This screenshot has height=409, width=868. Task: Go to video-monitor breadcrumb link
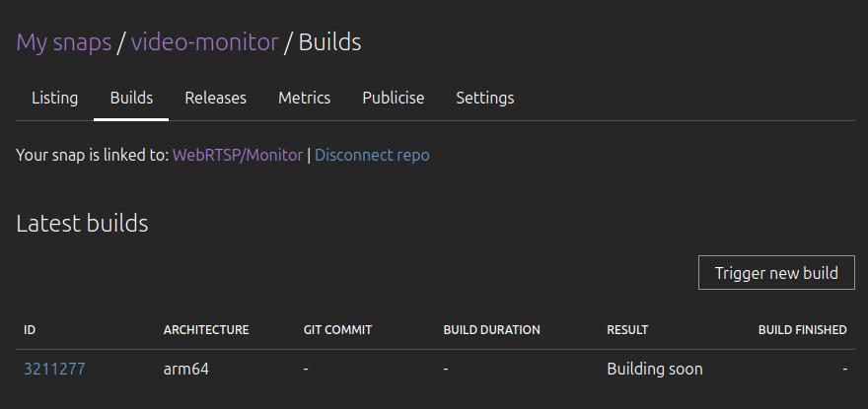click(205, 42)
